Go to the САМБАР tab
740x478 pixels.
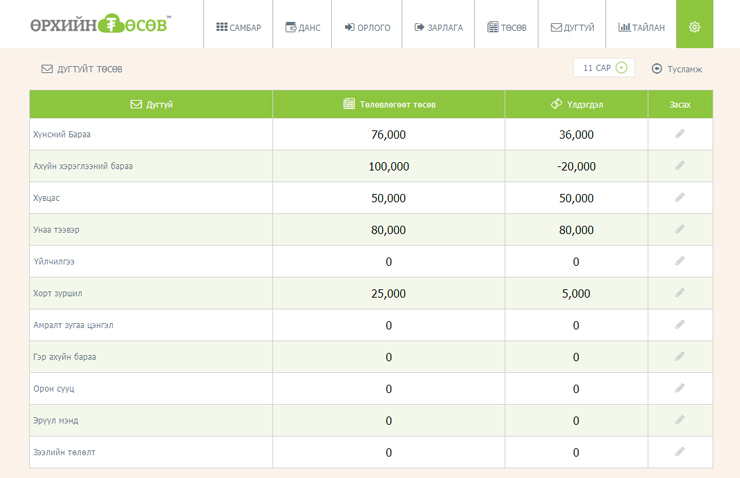[x=238, y=27]
